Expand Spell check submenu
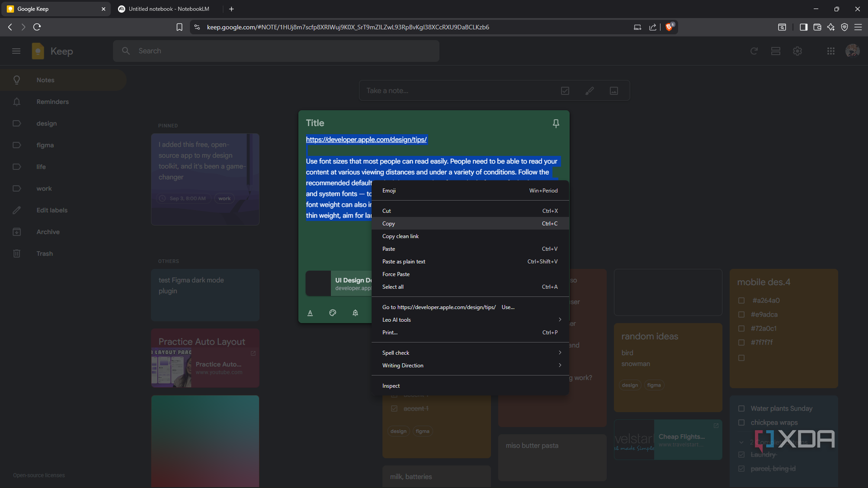 [x=470, y=353]
